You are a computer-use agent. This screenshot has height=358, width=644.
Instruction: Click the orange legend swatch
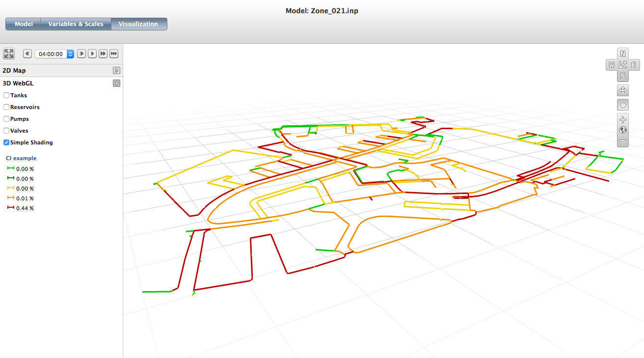tap(10, 198)
